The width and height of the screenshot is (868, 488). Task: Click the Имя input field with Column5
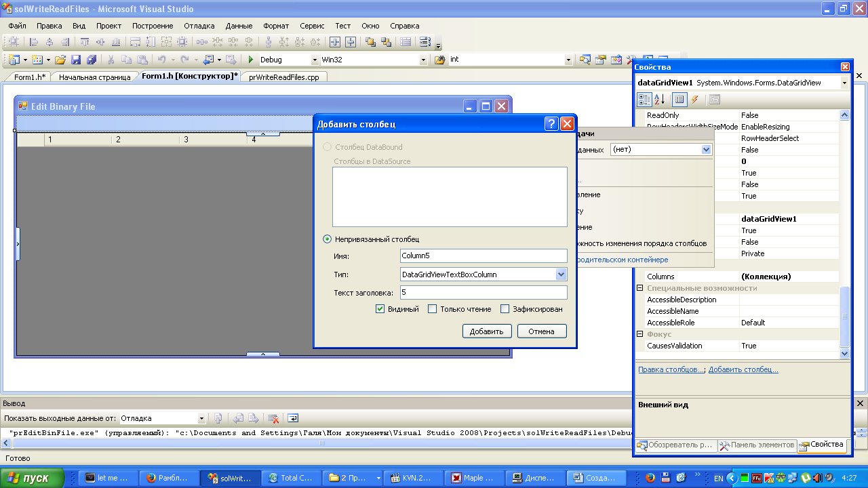click(x=484, y=256)
